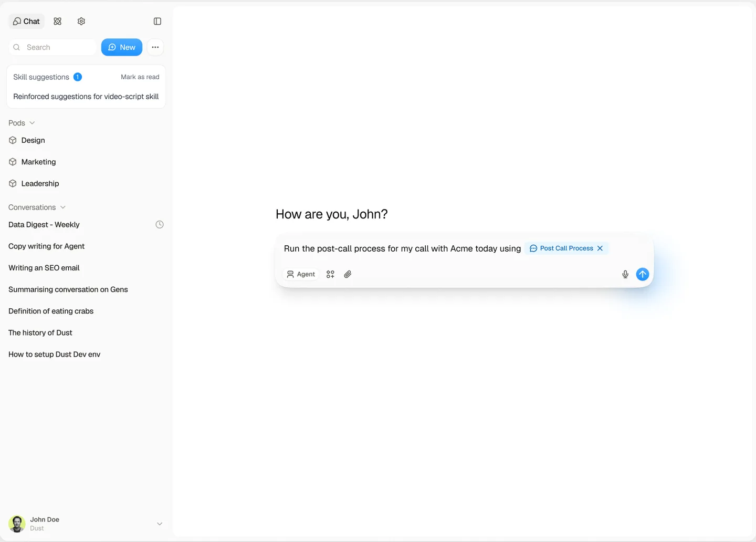Expand the John Doe account menu chevron
The width and height of the screenshot is (756, 542).
tap(160, 524)
